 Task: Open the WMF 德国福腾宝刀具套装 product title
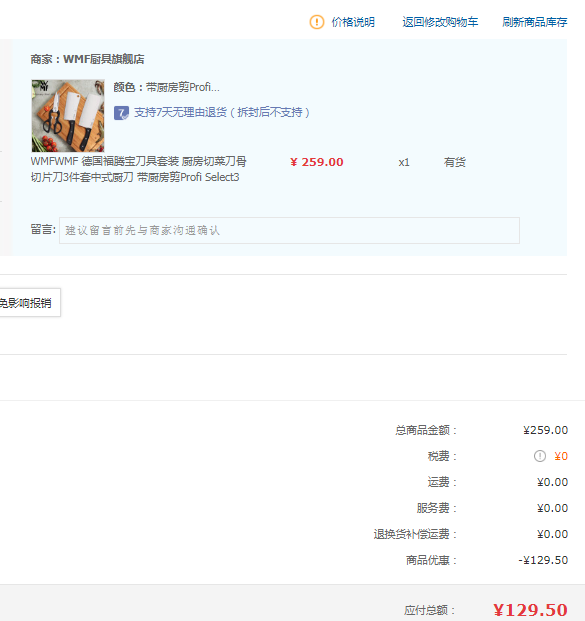click(x=139, y=169)
